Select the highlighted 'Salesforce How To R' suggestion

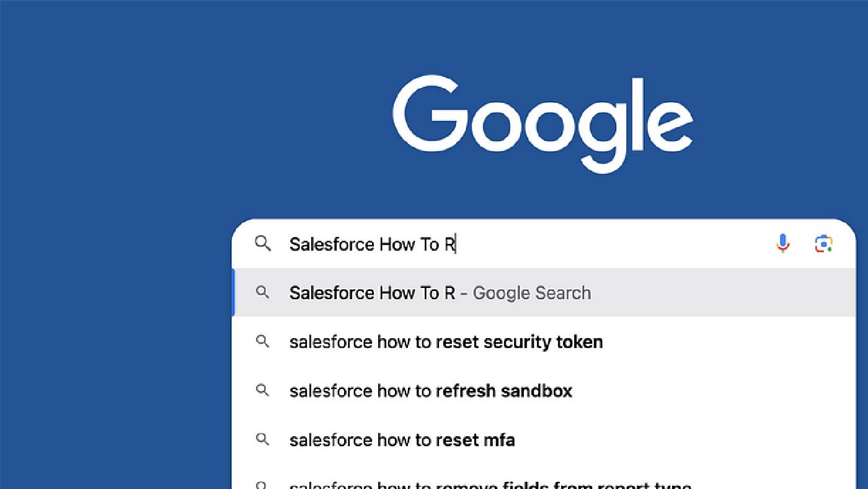click(x=440, y=292)
